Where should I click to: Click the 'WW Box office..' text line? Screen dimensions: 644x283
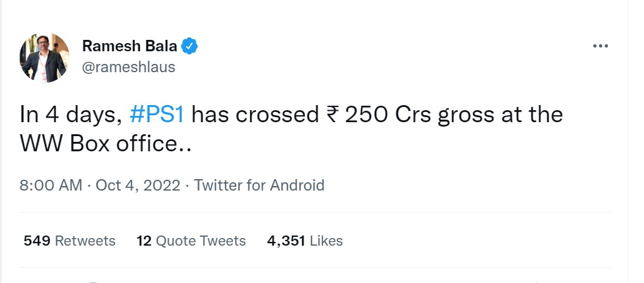[106, 143]
